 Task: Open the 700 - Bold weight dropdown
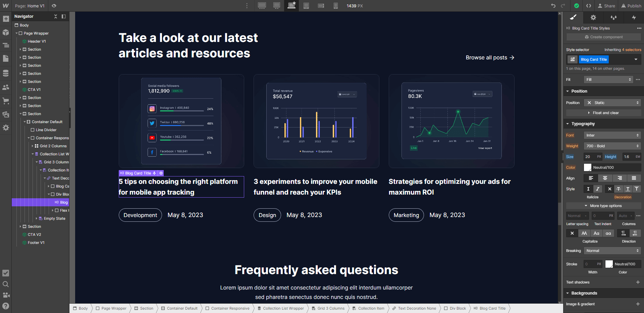pyautogui.click(x=612, y=146)
